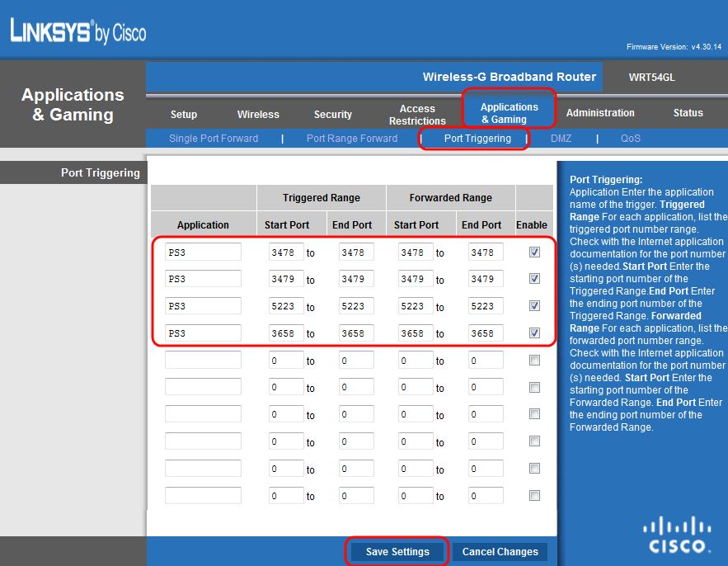
Task: Go to Access Restrictions tab
Action: point(417,114)
